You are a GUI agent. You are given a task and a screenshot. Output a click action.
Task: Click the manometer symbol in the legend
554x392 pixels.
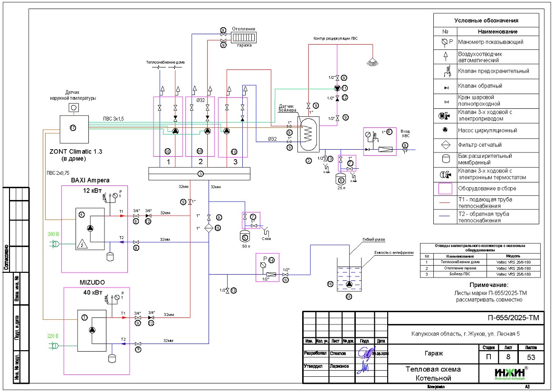(x=445, y=42)
